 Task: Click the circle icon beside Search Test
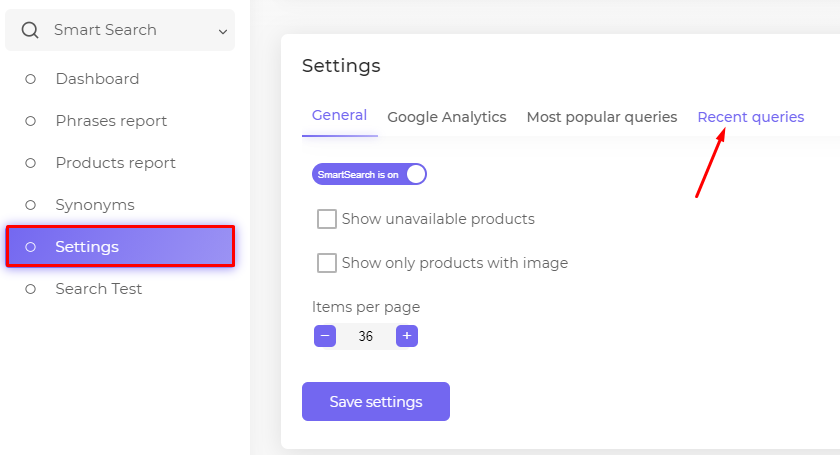pos(31,289)
